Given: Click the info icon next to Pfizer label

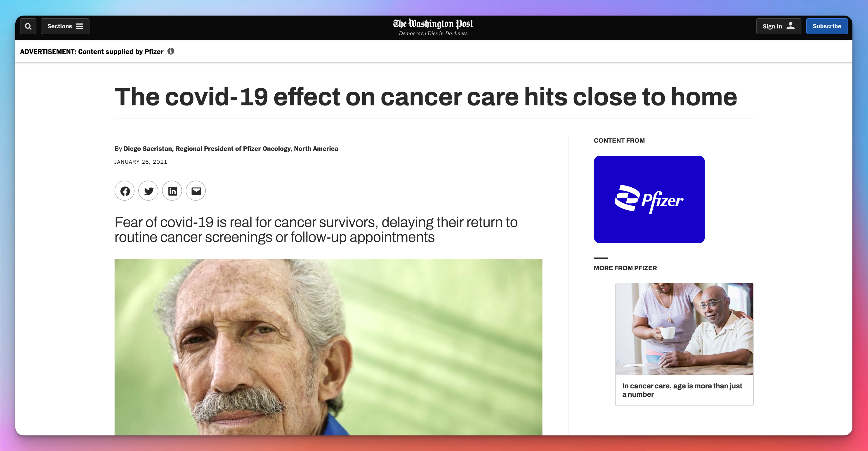Looking at the screenshot, I should (171, 52).
